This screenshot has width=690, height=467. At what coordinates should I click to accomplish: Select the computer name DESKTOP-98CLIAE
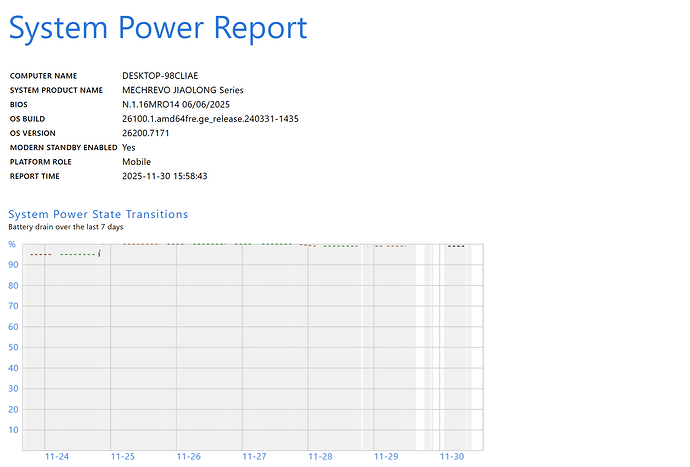click(x=160, y=76)
